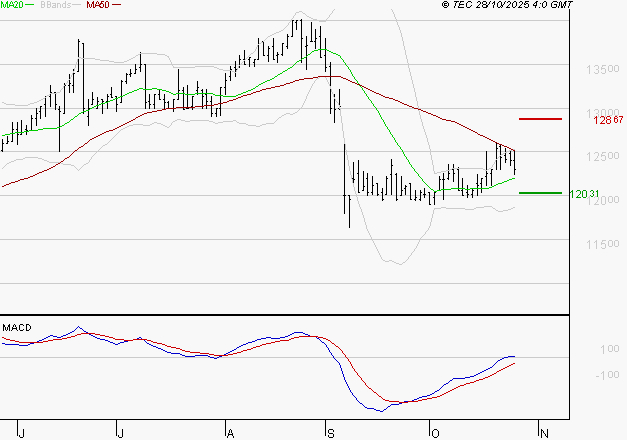The width and height of the screenshot is (627, 440).
Task: Click the green 120.31 support value
Action: click(x=584, y=194)
